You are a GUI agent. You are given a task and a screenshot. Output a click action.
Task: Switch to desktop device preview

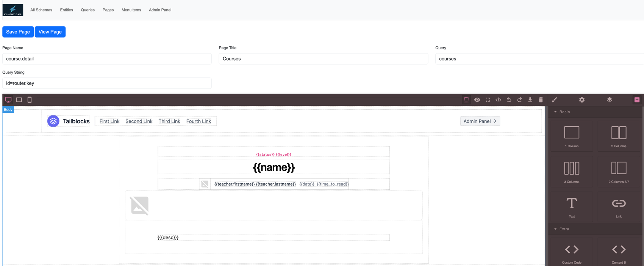pos(8,100)
